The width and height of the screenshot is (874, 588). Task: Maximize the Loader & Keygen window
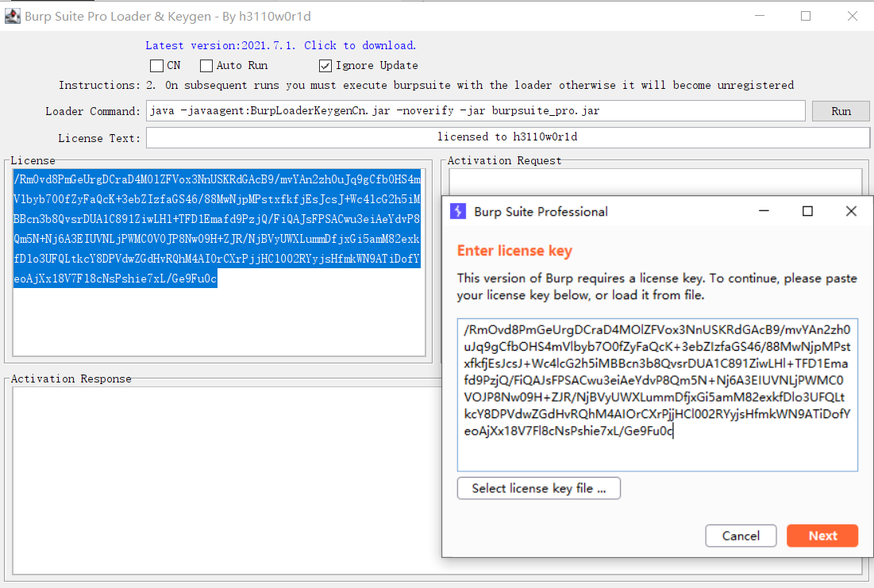[806, 16]
